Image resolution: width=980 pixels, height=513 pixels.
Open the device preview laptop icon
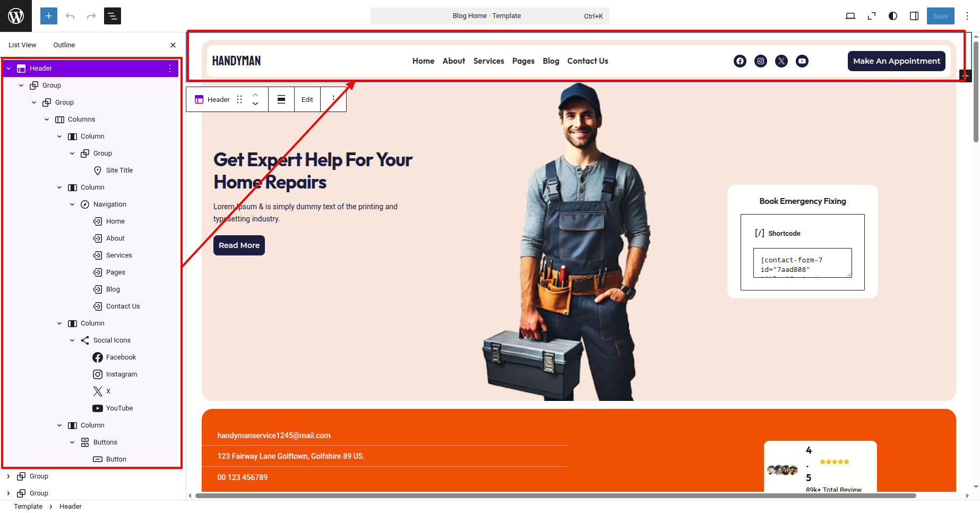pos(850,16)
